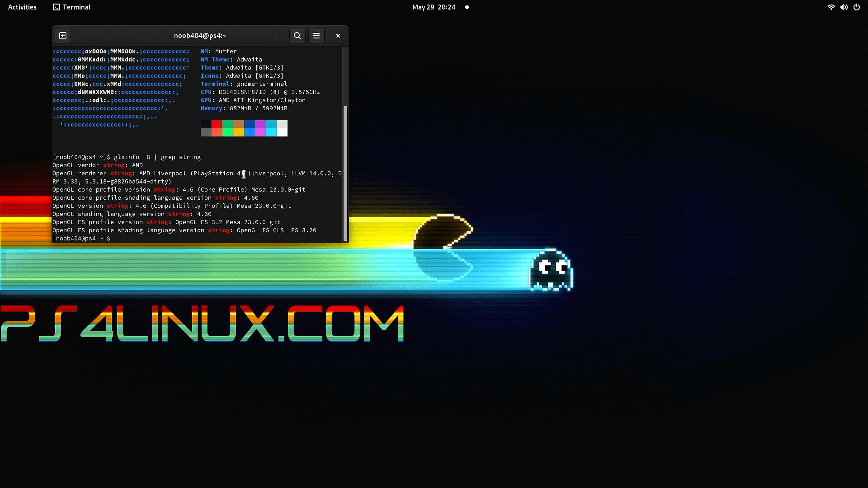Click the OpenGL ES GLSL ES 3.20 line
The image size is (868, 488).
(x=184, y=230)
